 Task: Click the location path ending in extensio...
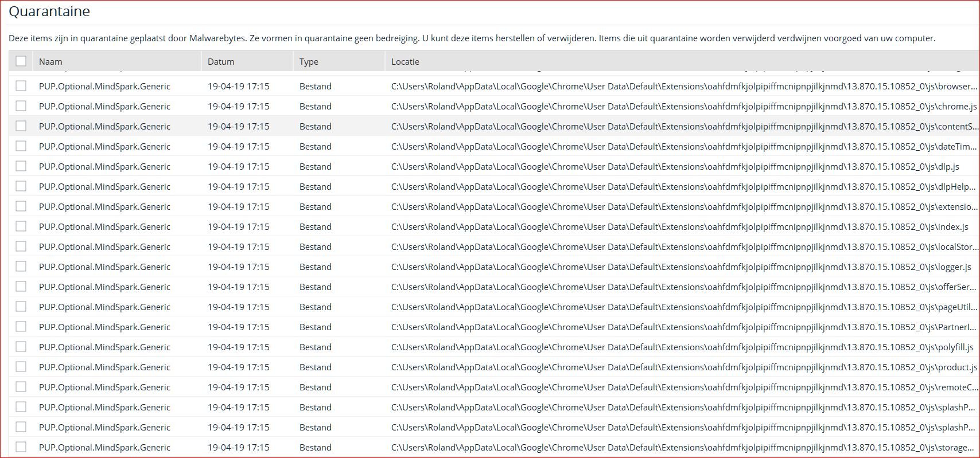tap(685, 206)
